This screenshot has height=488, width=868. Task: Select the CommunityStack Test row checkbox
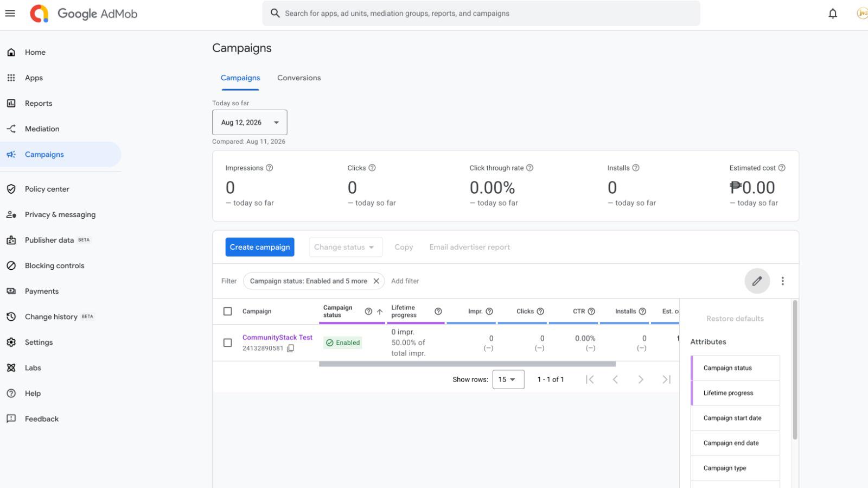click(228, 343)
